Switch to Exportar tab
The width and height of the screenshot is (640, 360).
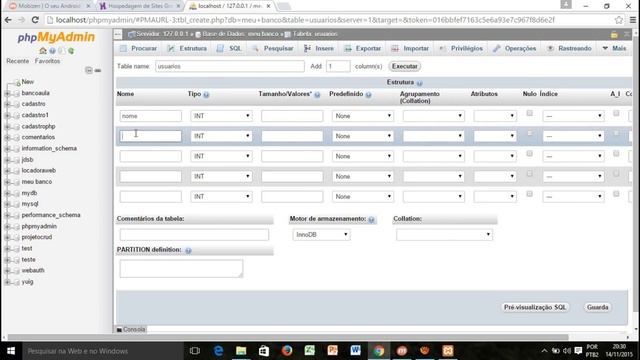pyautogui.click(x=362, y=49)
